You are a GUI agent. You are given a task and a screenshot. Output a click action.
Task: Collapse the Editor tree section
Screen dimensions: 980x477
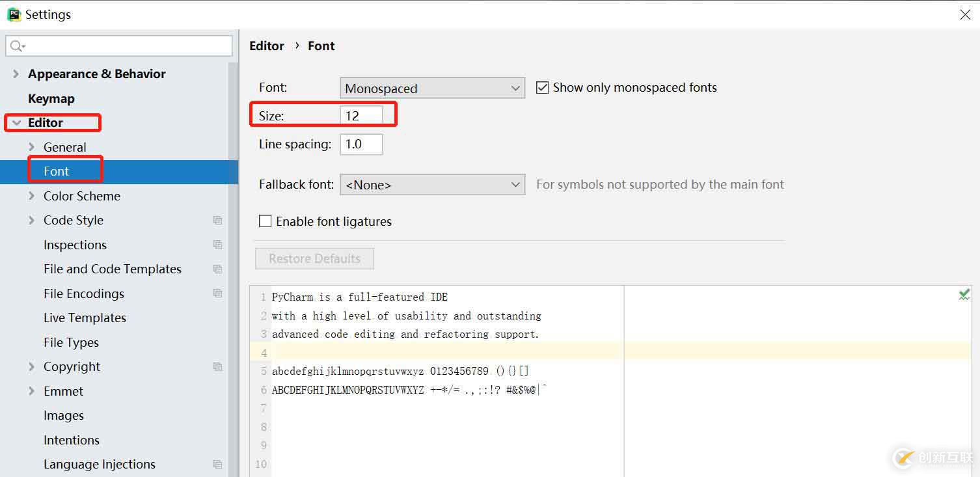tap(17, 123)
